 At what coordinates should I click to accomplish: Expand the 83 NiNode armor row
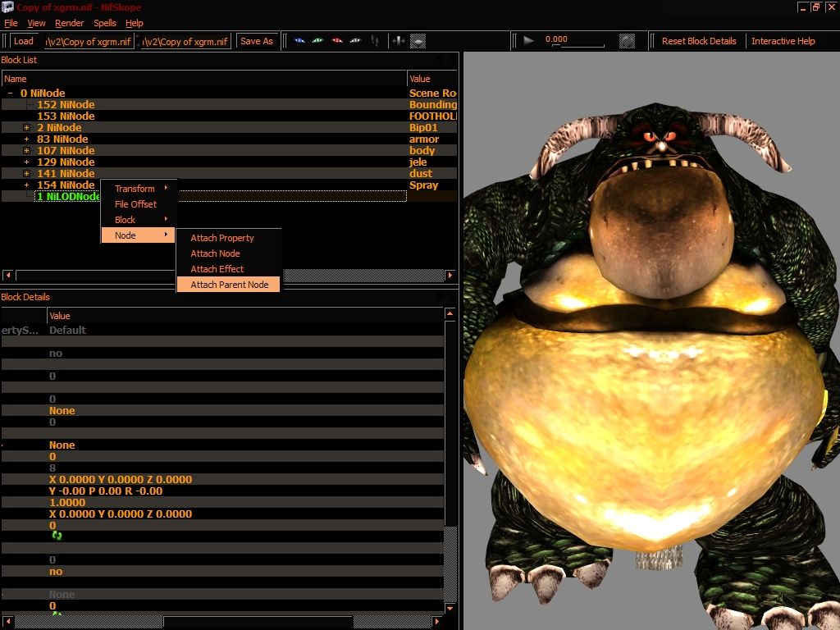pyautogui.click(x=26, y=139)
